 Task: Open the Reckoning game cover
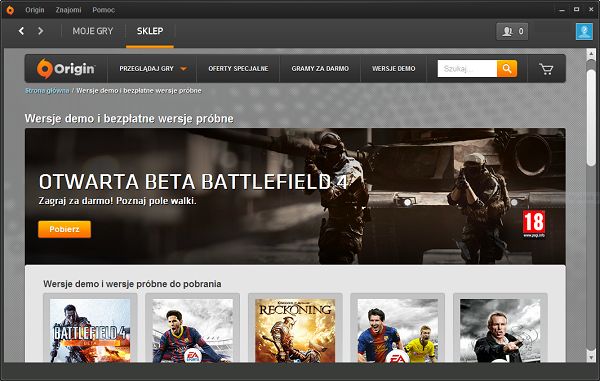[x=295, y=331]
